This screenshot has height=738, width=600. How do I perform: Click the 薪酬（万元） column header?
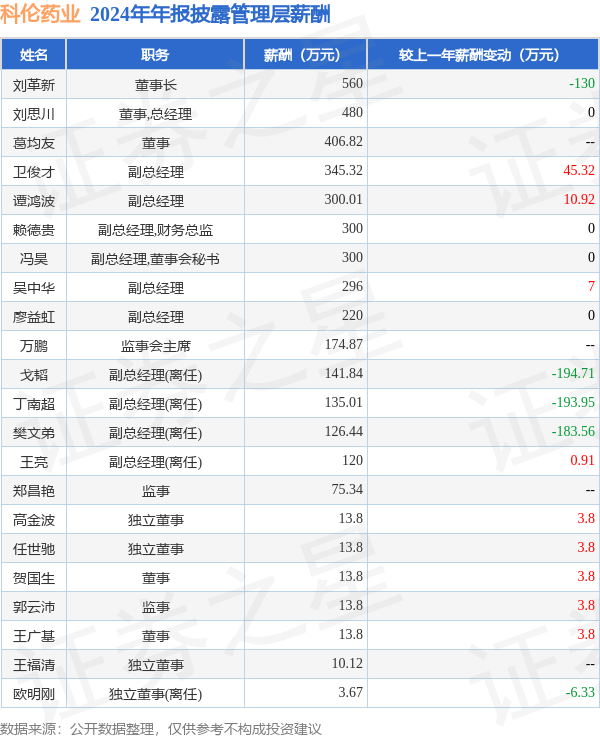click(x=305, y=55)
